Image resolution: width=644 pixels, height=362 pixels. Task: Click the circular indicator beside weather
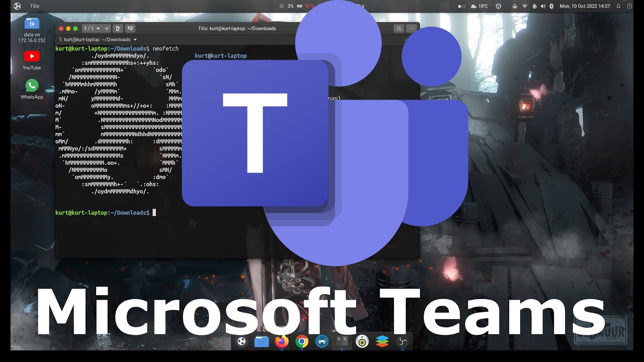[498, 6]
